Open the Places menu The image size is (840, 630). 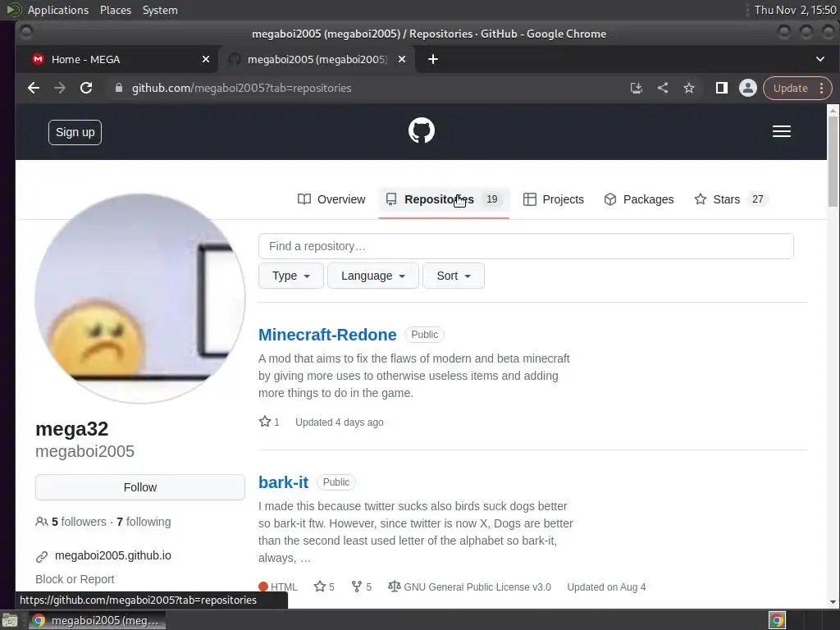click(115, 10)
